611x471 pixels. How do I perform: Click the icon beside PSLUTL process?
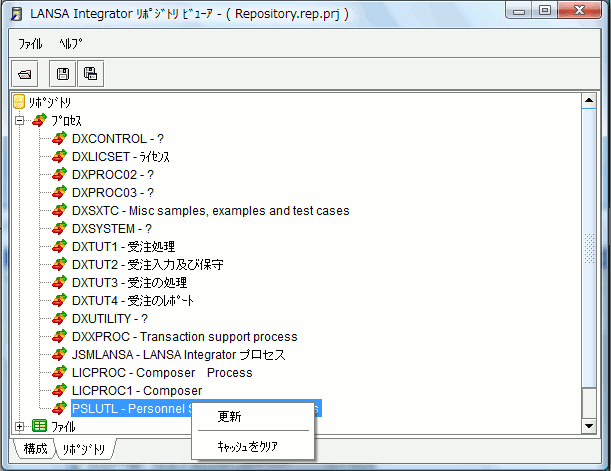[x=59, y=408]
